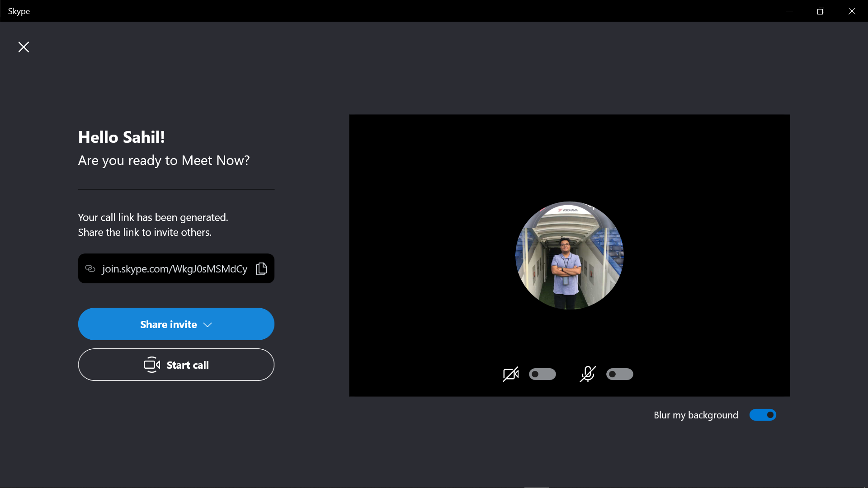Click the 'Blur my background' label

pos(696,415)
